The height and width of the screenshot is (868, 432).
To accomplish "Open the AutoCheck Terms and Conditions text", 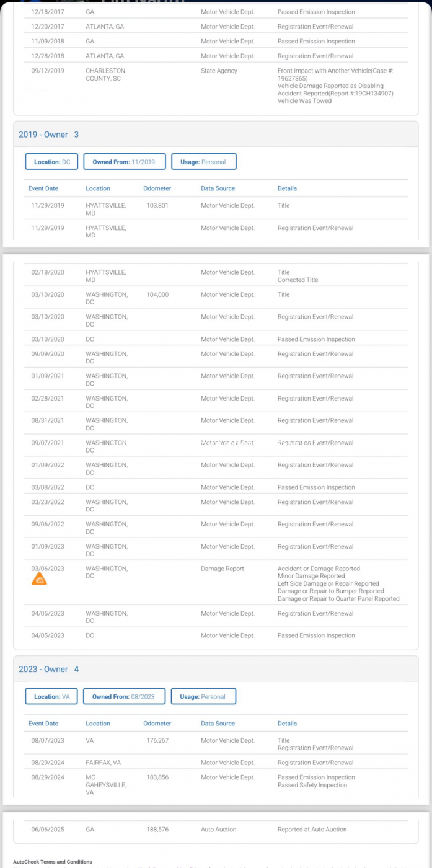I will (53, 862).
